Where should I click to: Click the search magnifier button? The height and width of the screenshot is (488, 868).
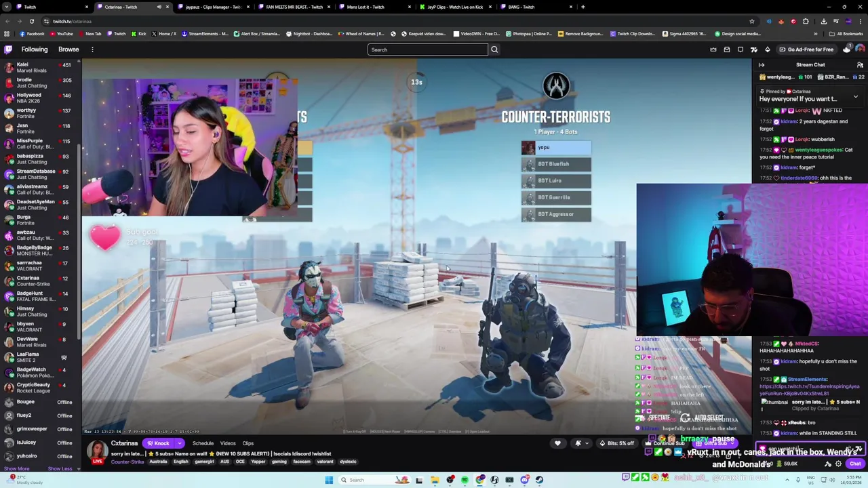point(494,49)
